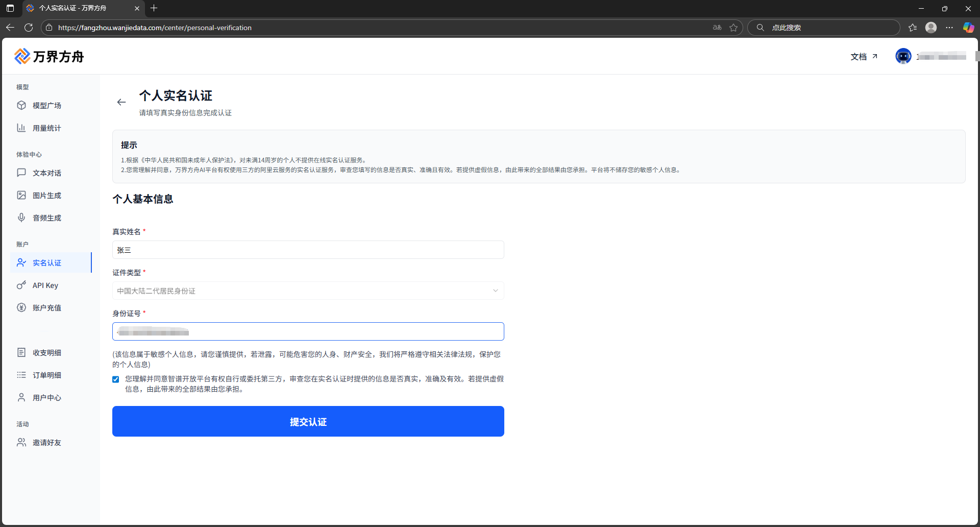Click the back arrow beside 个人实名认证
The image size is (980, 527).
click(121, 102)
